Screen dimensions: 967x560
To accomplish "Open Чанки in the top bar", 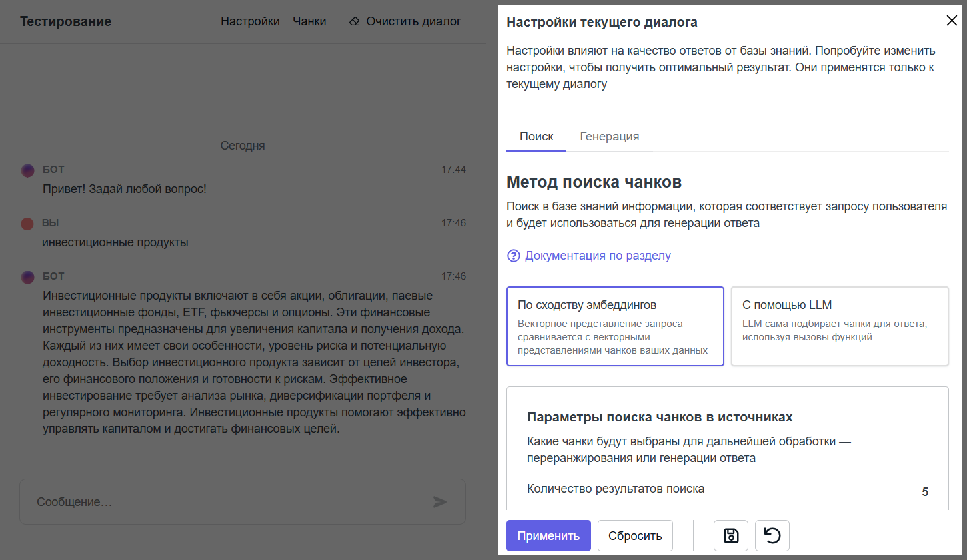I will pyautogui.click(x=309, y=21).
